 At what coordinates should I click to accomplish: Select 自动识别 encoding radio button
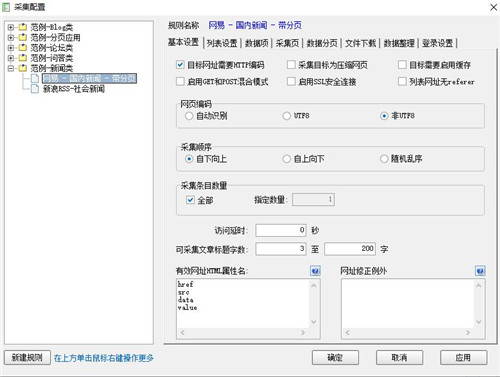point(189,116)
